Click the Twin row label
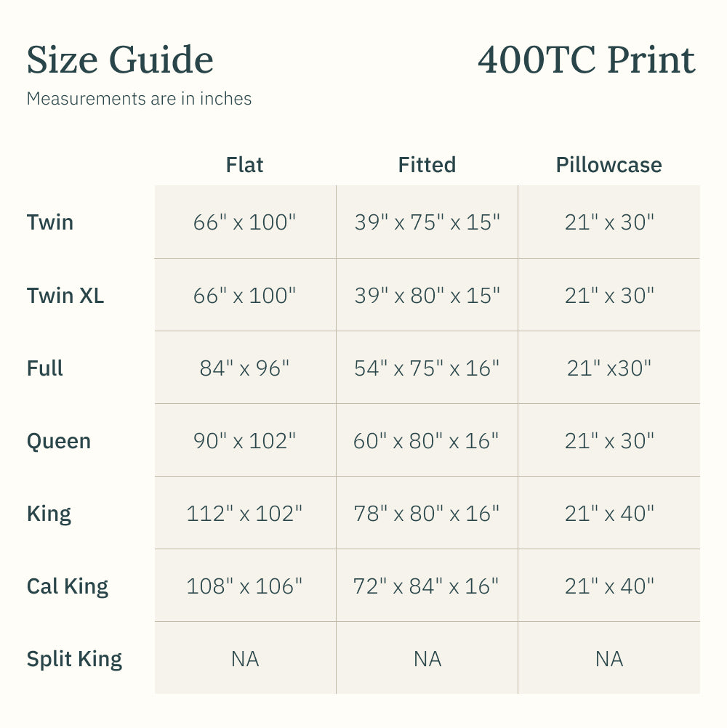The width and height of the screenshot is (727, 728). click(x=50, y=222)
